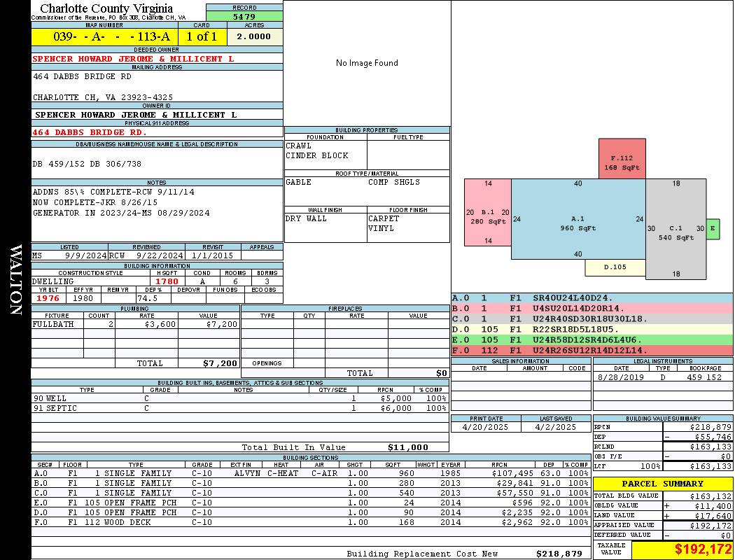735x560 pixels.
Task: Click H SQFT value 1780
Action: (167, 281)
